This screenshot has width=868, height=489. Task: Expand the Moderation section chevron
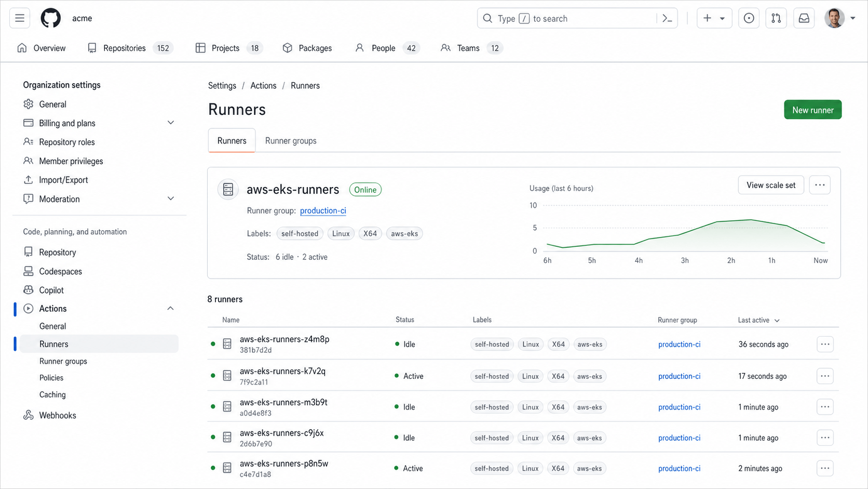pyautogui.click(x=171, y=199)
